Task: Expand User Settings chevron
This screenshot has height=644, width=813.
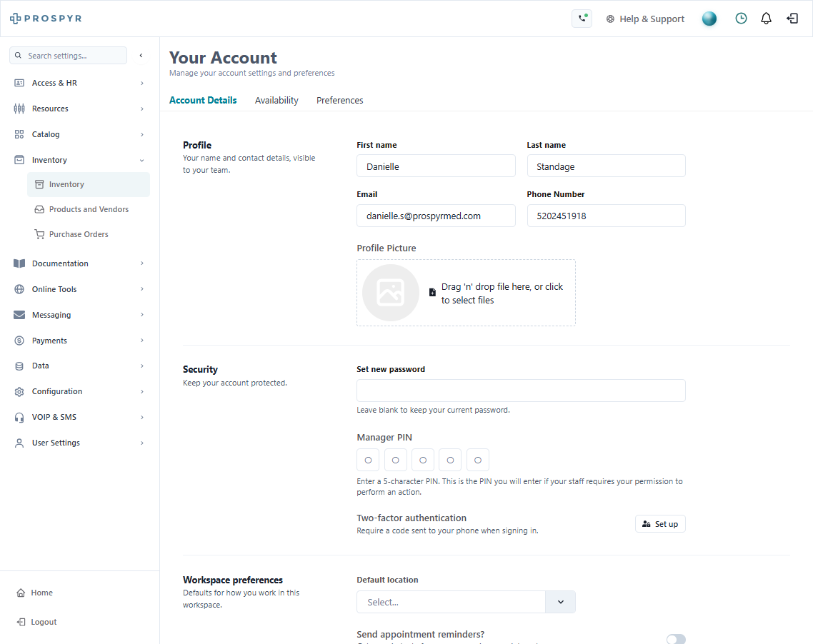Action: [142, 443]
